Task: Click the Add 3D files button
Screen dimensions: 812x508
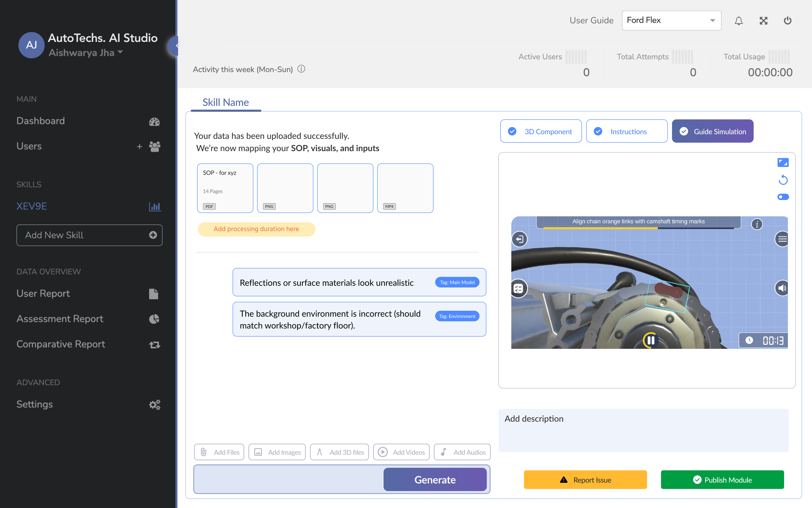Action: [x=340, y=452]
